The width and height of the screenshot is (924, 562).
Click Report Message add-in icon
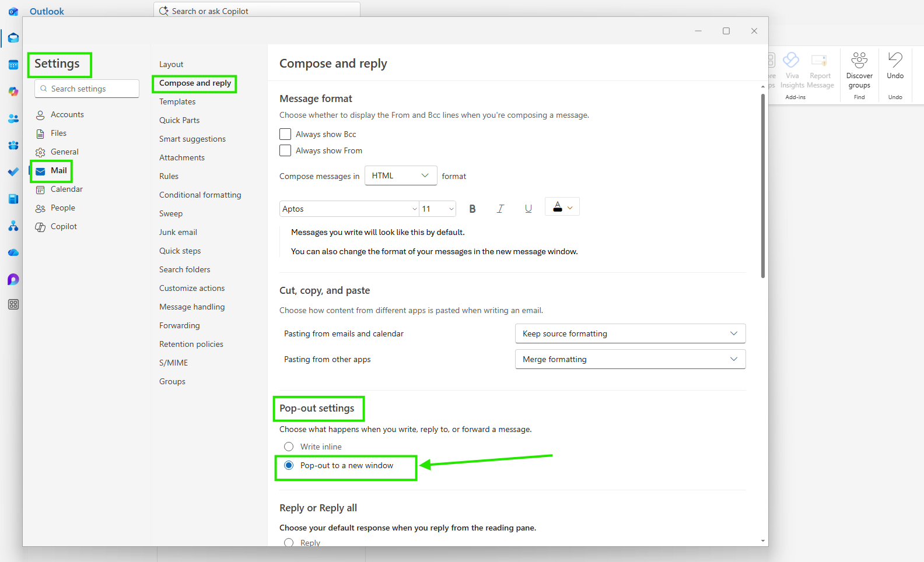pyautogui.click(x=820, y=70)
